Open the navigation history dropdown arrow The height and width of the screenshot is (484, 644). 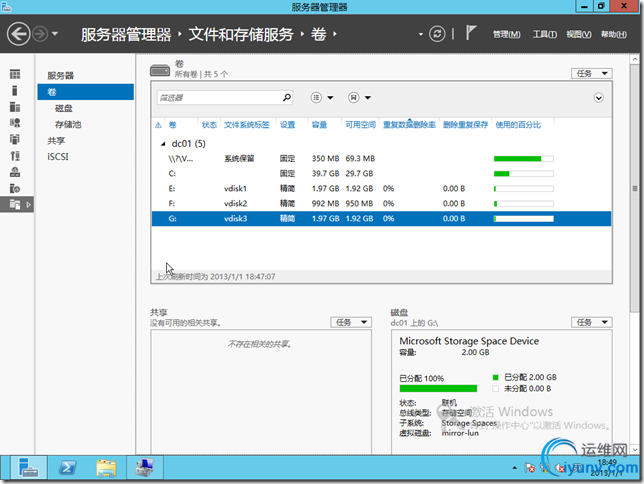point(55,34)
